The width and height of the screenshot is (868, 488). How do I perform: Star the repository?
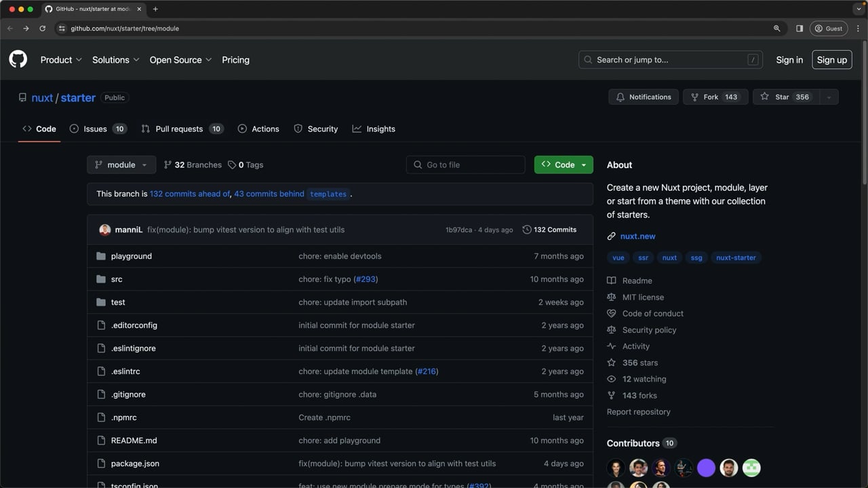(x=785, y=97)
